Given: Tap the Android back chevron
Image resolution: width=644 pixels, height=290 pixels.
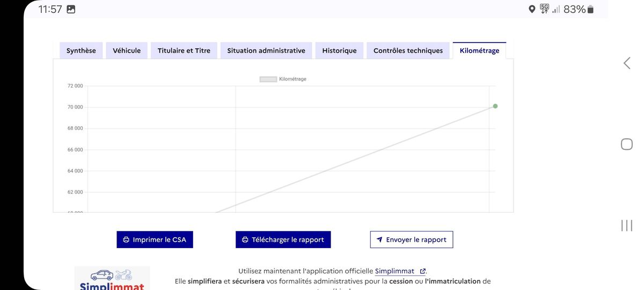Looking at the screenshot, I should click(626, 63).
